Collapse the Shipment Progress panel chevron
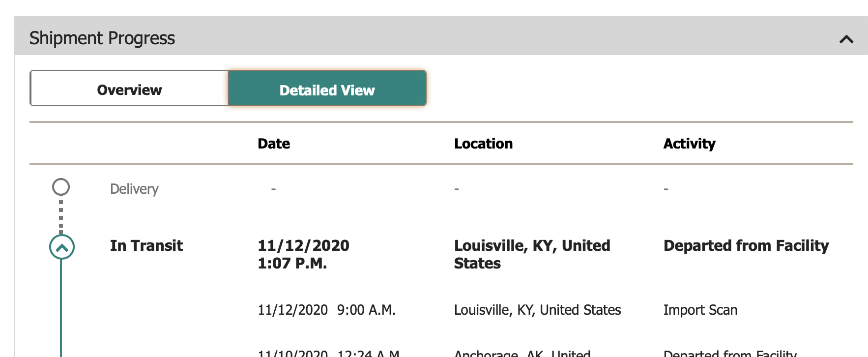The height and width of the screenshot is (357, 868). point(846,39)
